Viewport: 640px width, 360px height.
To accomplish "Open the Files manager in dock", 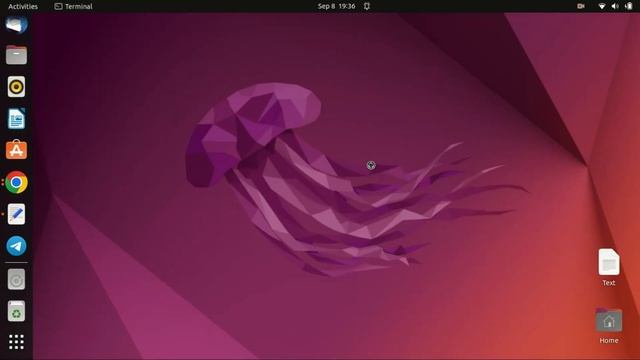I will [x=16, y=55].
